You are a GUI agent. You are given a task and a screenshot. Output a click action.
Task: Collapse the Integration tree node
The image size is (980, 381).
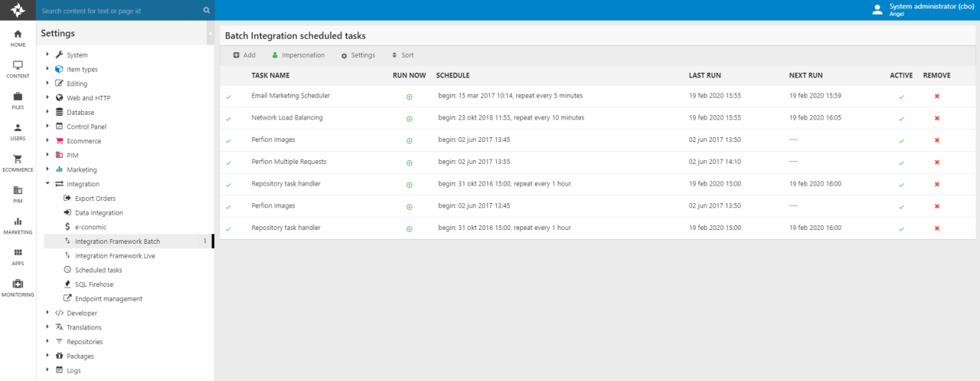(47, 184)
